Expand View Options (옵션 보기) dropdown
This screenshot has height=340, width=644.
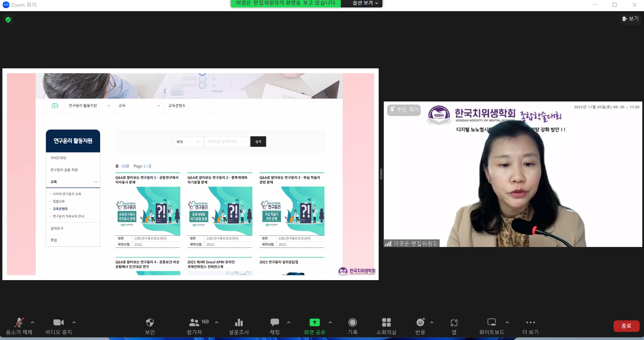click(365, 3)
